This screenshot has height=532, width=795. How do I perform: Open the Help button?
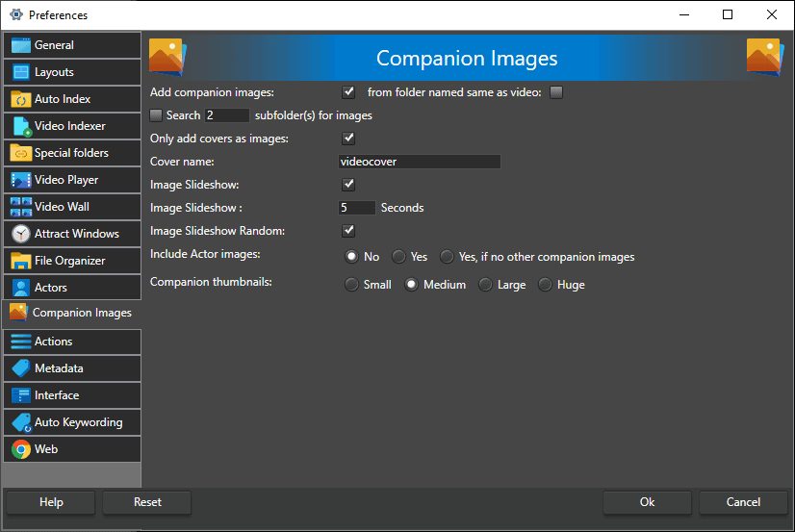[x=51, y=502]
